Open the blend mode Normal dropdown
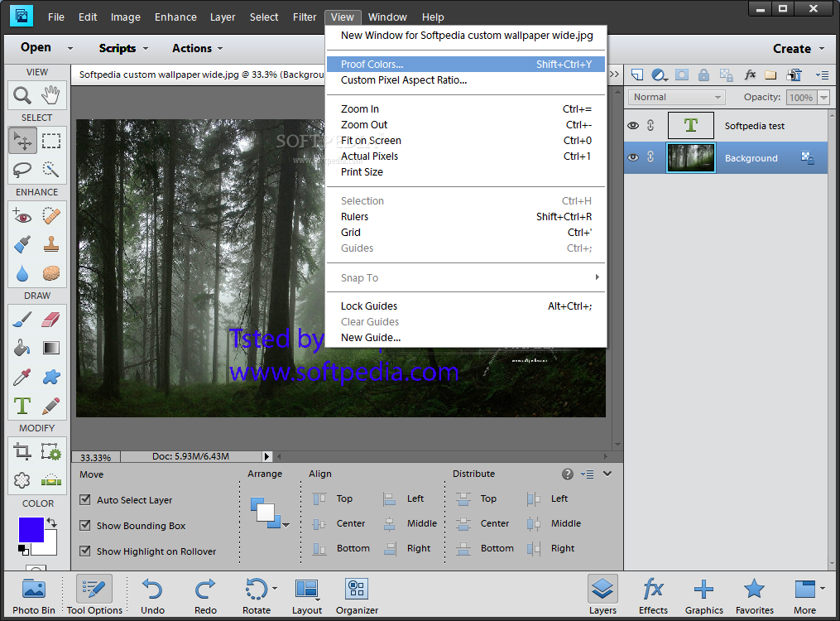This screenshot has height=621, width=840. click(677, 97)
